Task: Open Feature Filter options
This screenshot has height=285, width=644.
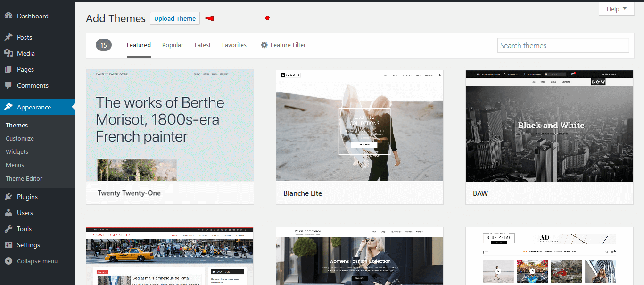Action: click(x=288, y=45)
